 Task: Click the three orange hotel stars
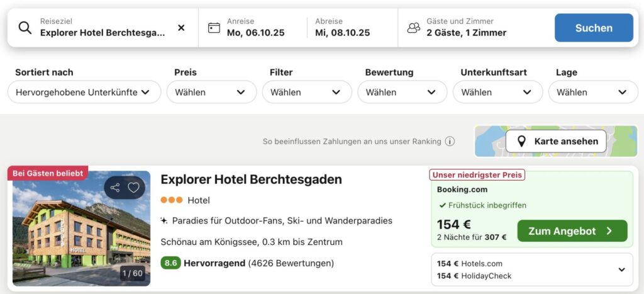pyautogui.click(x=172, y=200)
